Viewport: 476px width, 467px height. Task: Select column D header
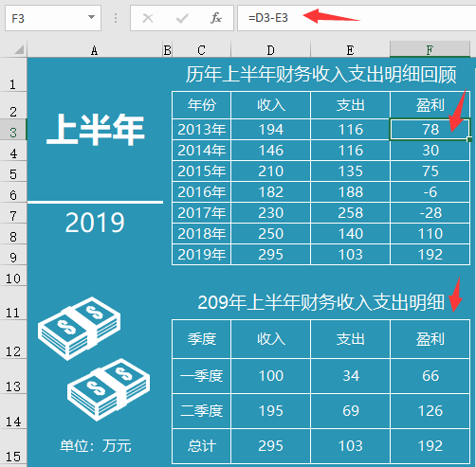click(x=271, y=50)
